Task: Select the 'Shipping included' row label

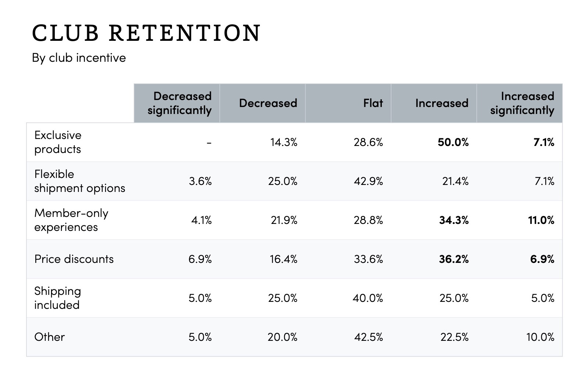Action: click(x=57, y=298)
